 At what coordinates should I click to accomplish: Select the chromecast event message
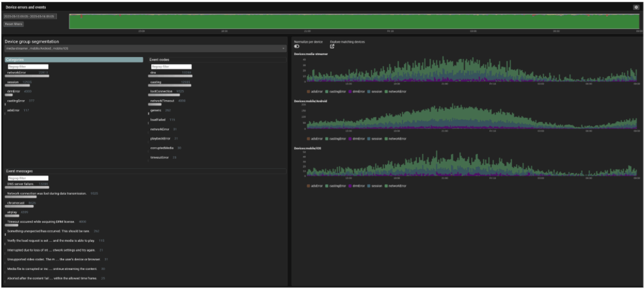16,202
